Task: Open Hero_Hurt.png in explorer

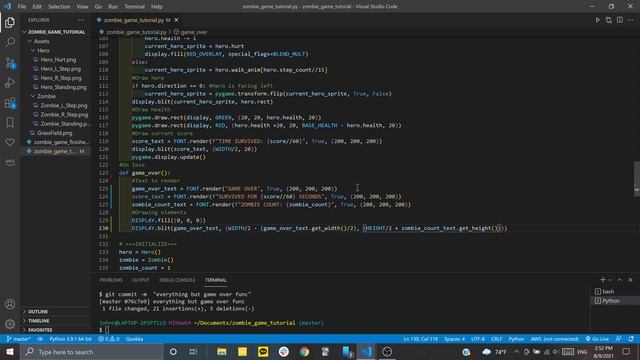Action: point(58,60)
